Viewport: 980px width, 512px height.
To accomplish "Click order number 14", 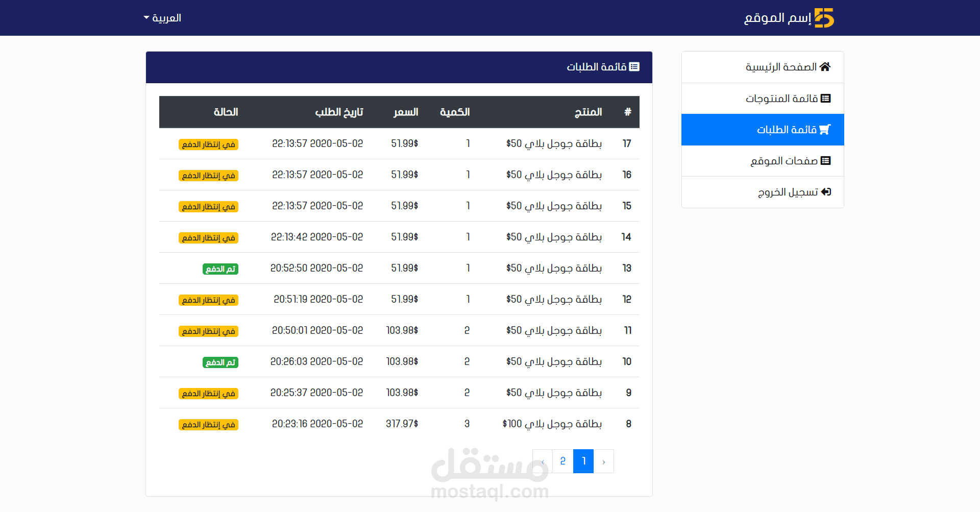I will pyautogui.click(x=626, y=237).
